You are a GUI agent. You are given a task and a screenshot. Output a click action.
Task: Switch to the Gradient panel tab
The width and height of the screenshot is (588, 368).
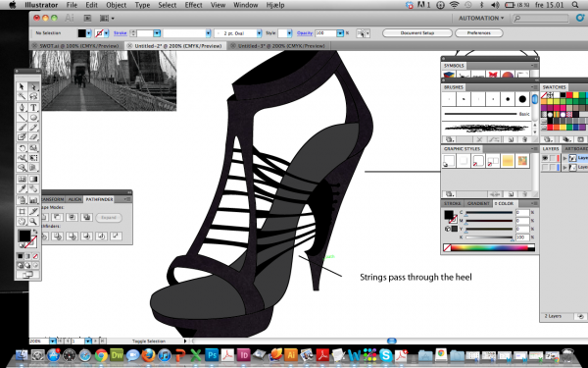(478, 203)
